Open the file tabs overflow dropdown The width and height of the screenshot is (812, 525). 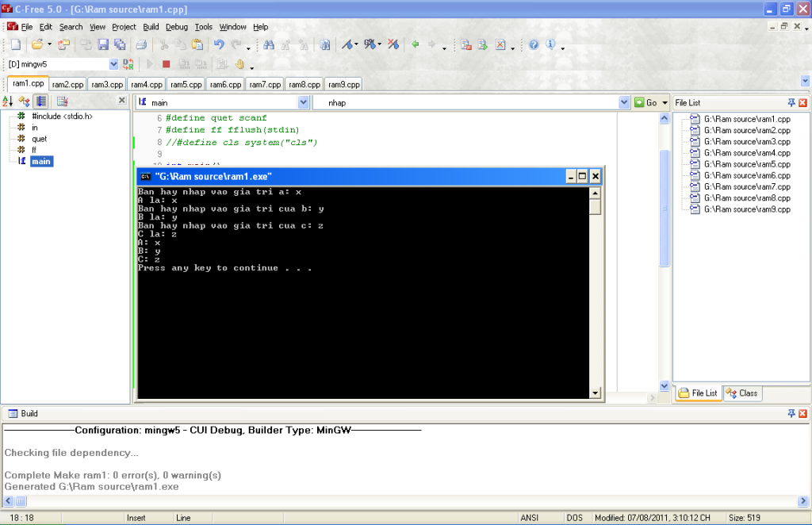pyautogui.click(x=805, y=81)
